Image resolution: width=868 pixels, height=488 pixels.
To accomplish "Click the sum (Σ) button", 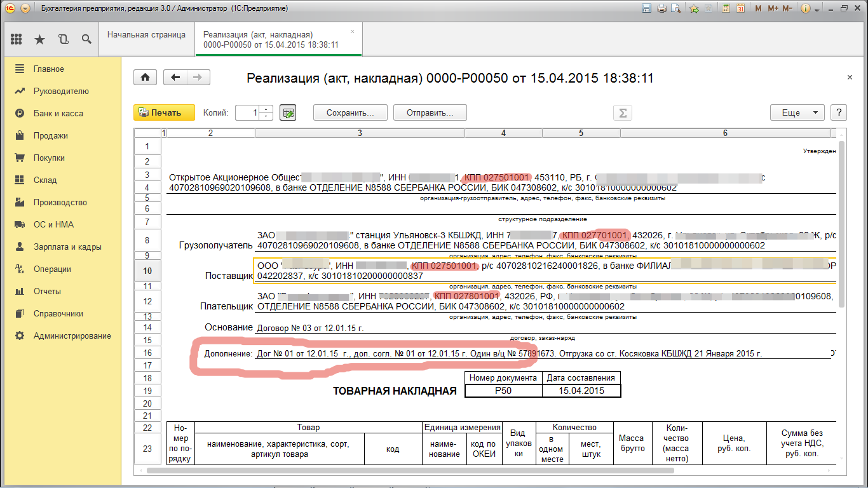I will coord(623,113).
